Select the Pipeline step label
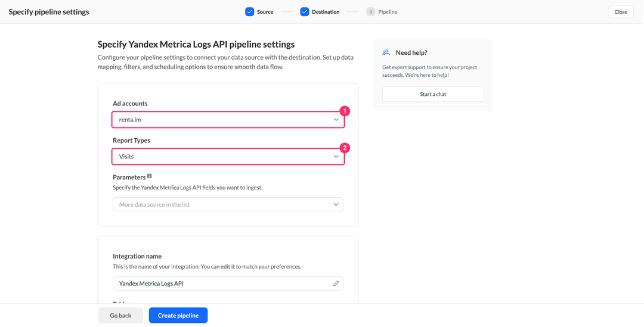This screenshot has height=327, width=644. [x=388, y=12]
